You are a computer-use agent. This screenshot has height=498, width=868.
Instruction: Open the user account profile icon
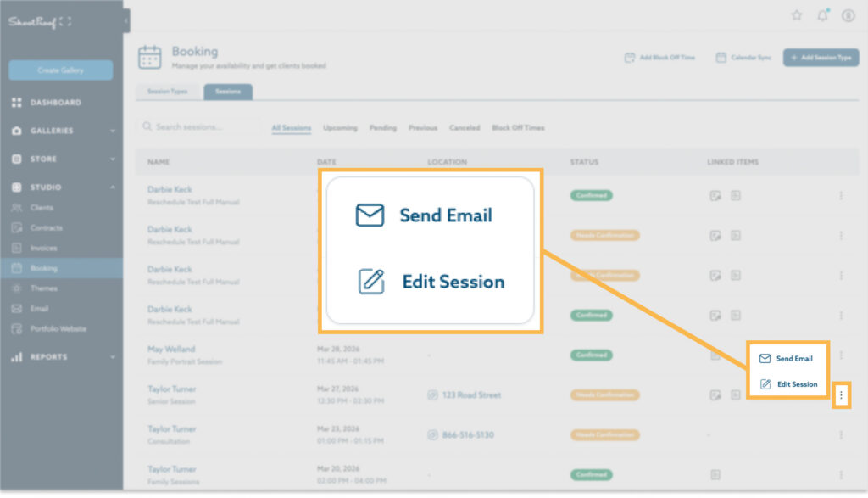(x=848, y=15)
